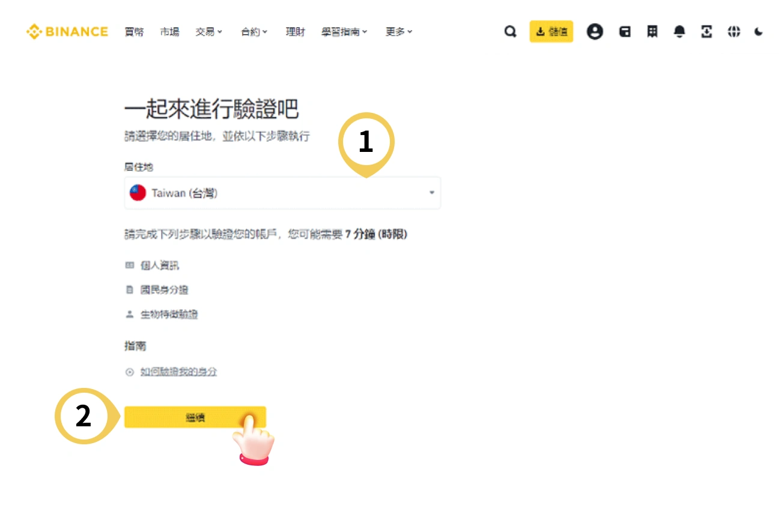Viewport: 781px width, 532px height.
Task: Click the app download icon
Action: (x=707, y=31)
